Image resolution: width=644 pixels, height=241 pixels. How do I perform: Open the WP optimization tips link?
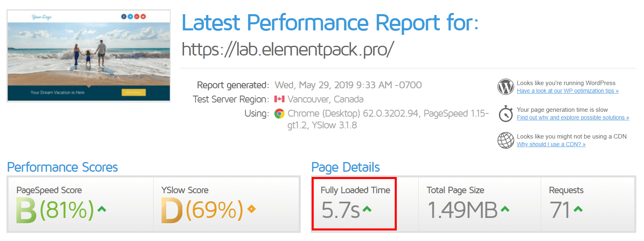(567, 91)
